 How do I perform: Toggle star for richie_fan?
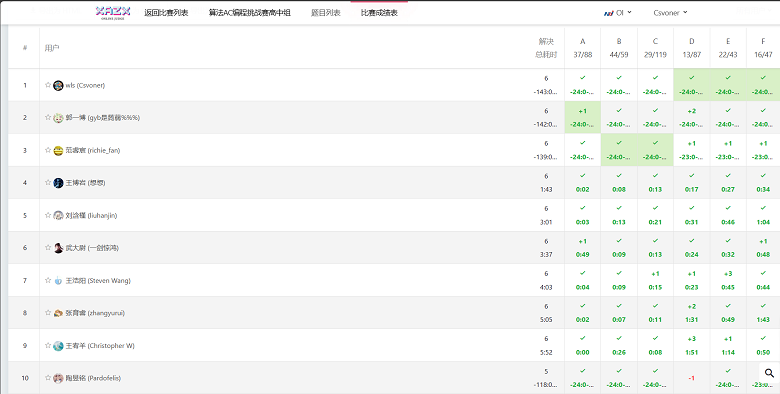click(48, 150)
